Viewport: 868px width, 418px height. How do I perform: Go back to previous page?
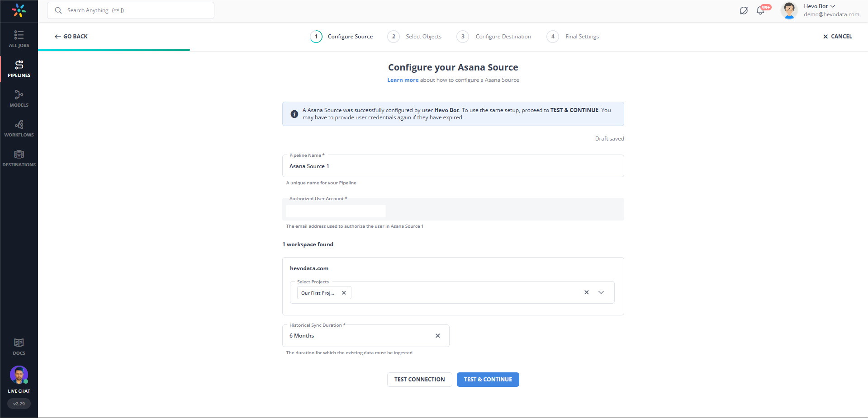coord(71,37)
